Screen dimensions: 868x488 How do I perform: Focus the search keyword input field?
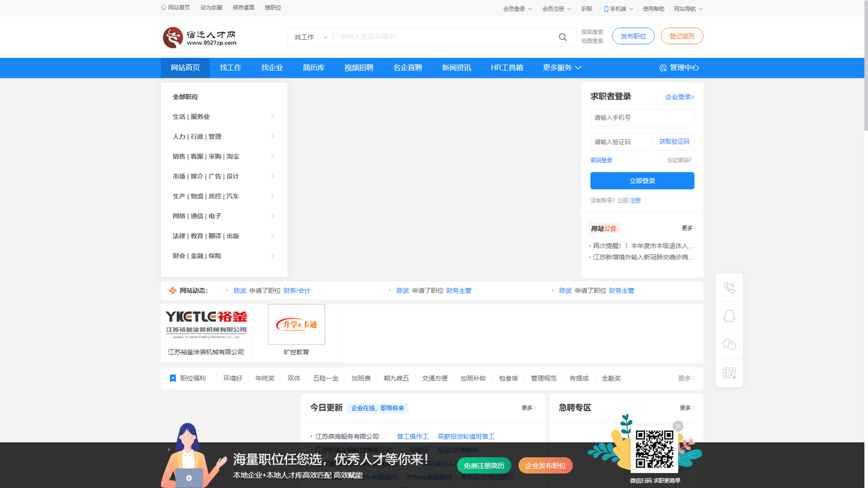(443, 37)
